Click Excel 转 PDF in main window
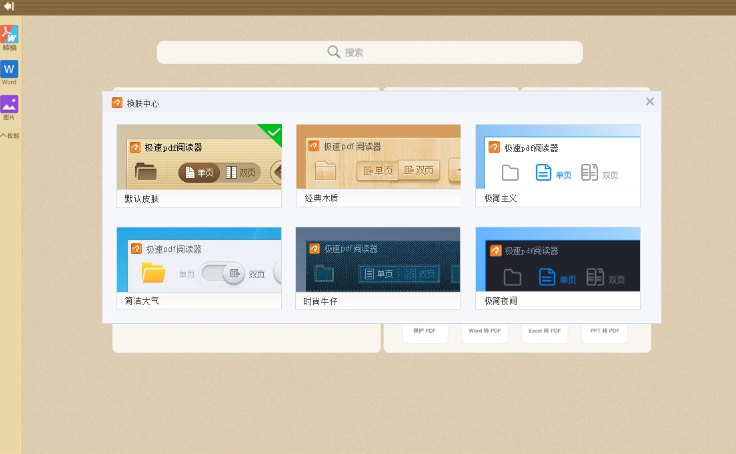The width and height of the screenshot is (736, 454). tap(544, 332)
